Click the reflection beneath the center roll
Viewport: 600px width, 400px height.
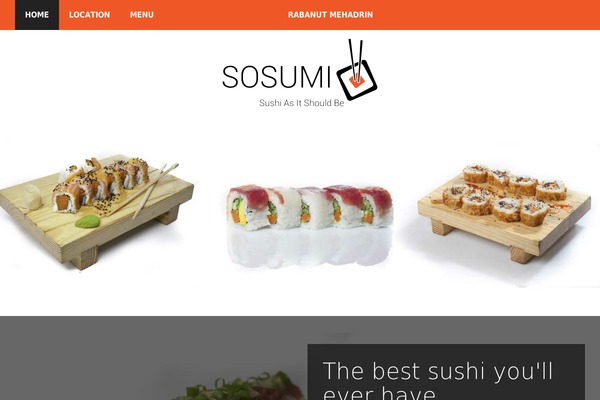click(x=310, y=248)
